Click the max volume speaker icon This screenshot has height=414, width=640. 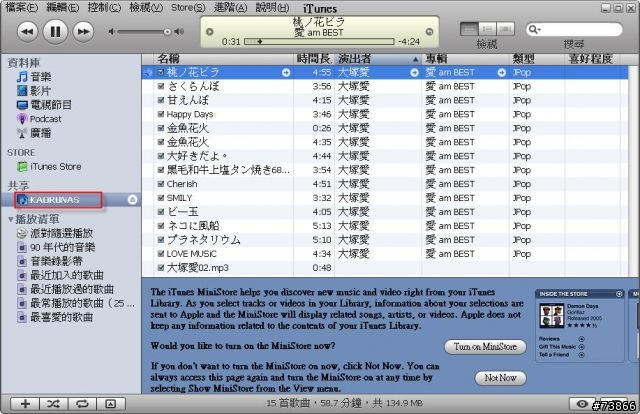[x=179, y=31]
